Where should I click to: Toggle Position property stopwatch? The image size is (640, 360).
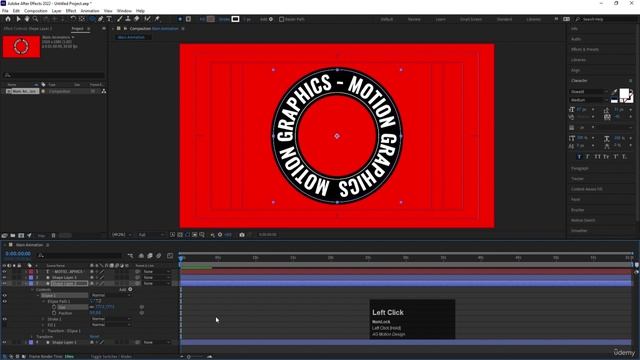click(54, 313)
